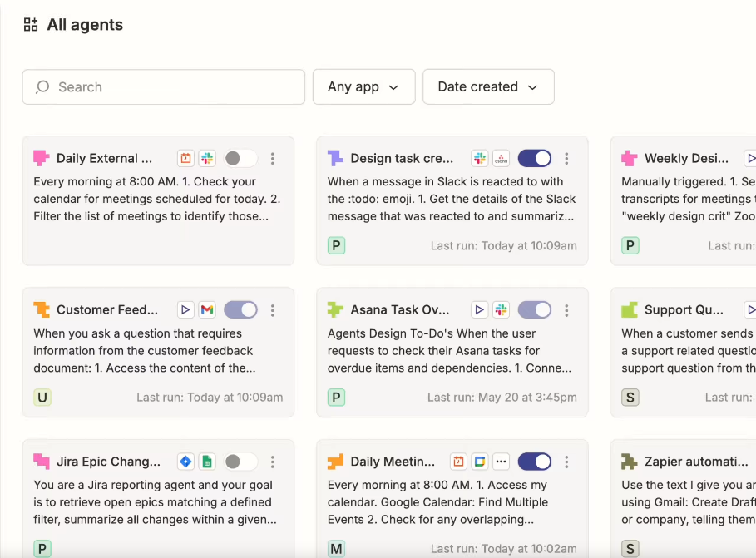This screenshot has height=558, width=756.
Task: Disable the Design task cre... agent toggle
Action: click(535, 158)
